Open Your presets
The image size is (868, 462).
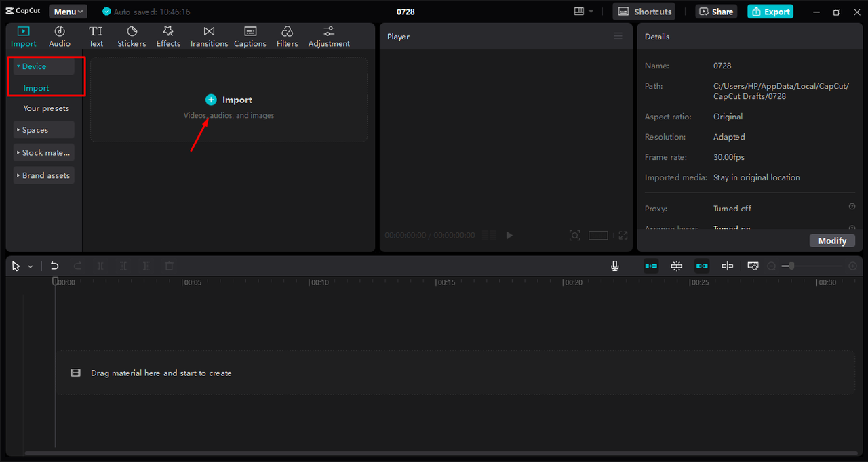[46, 108]
